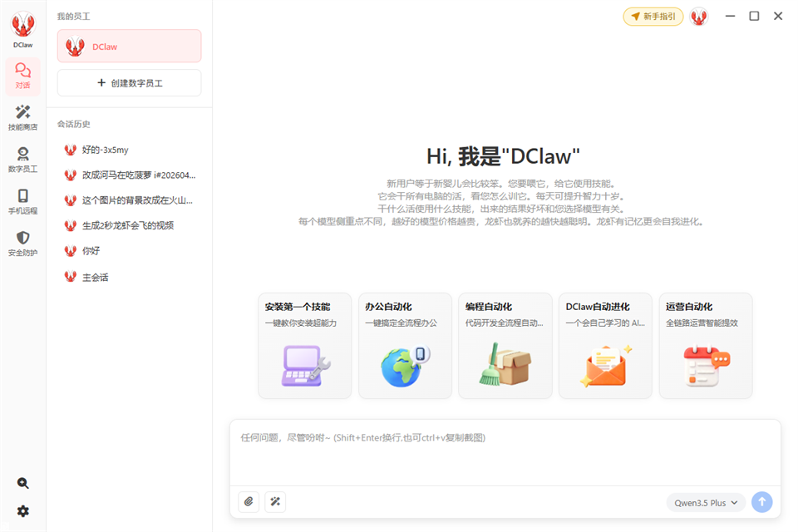Click the calendar illustration in 运营自动化 card
798x532 pixels.
coord(707,366)
